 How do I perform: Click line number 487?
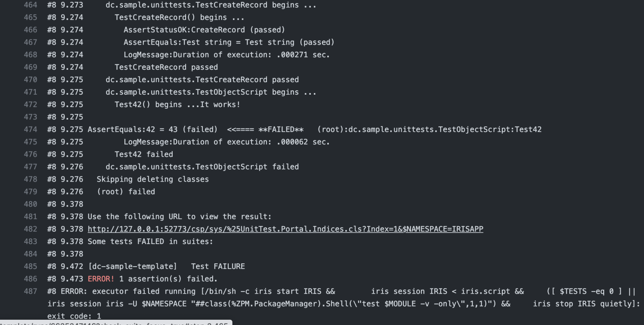click(x=31, y=292)
